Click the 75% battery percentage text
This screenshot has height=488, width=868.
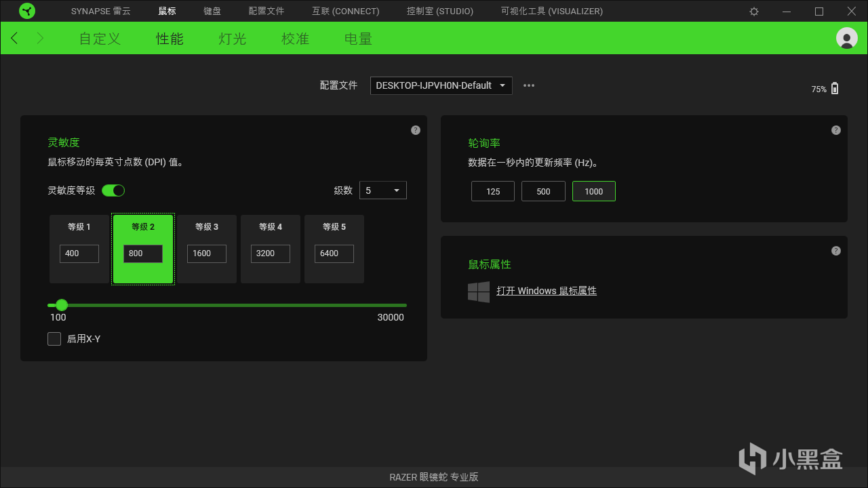(x=818, y=89)
